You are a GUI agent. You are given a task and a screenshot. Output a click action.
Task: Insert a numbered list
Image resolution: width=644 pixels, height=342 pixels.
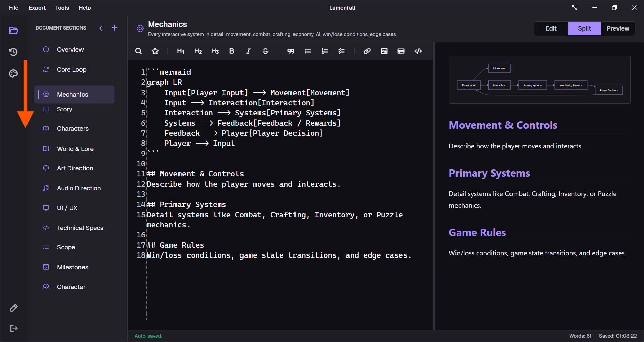click(x=325, y=51)
